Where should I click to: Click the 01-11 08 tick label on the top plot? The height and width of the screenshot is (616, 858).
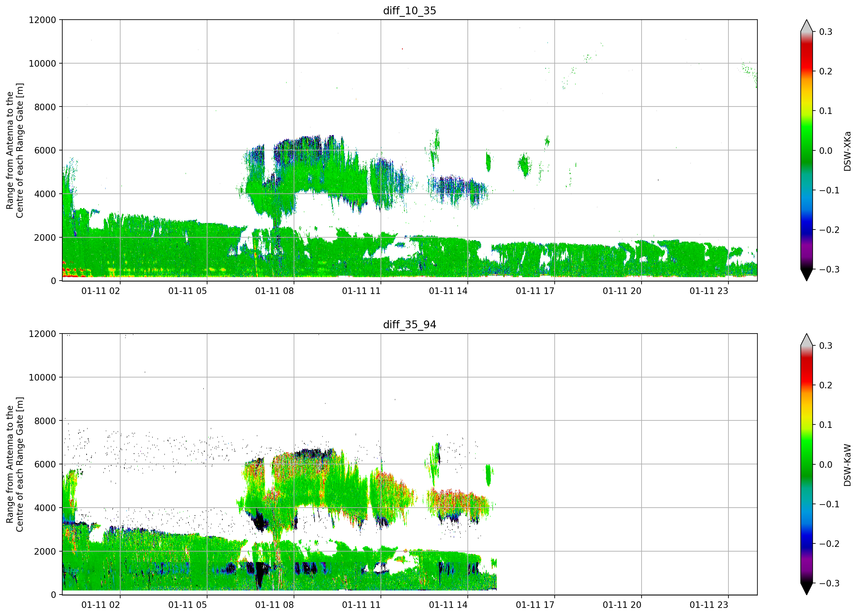pos(274,291)
